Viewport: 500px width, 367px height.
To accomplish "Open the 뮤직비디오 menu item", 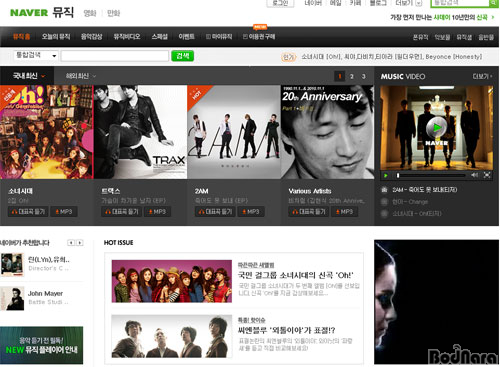I will tap(127, 36).
